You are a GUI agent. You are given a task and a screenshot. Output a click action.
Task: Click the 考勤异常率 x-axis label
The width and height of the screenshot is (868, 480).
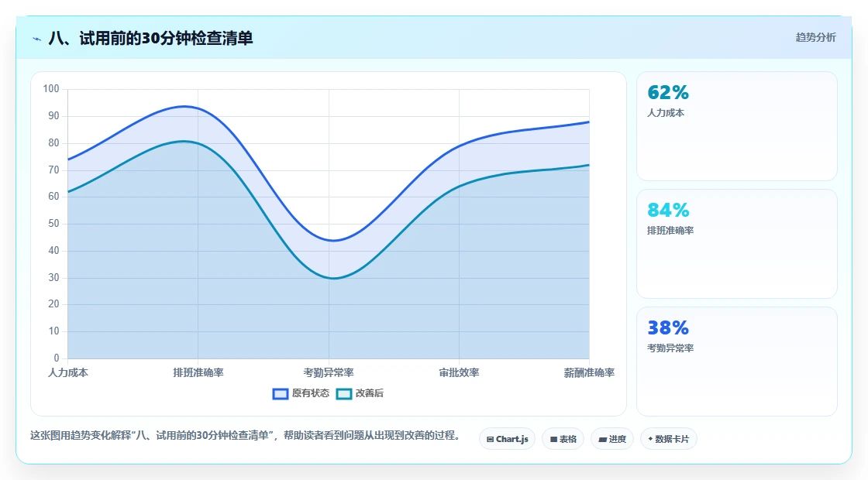pos(329,372)
